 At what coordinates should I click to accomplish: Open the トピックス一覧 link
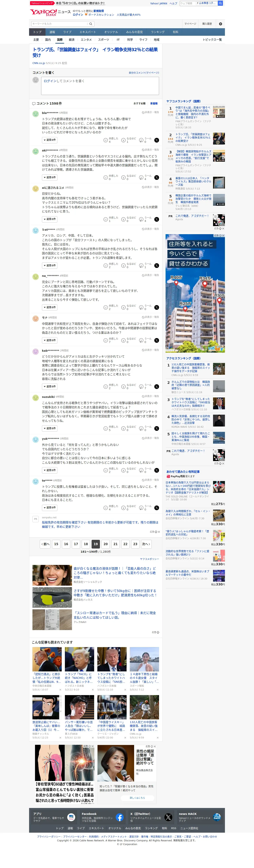point(212,40)
